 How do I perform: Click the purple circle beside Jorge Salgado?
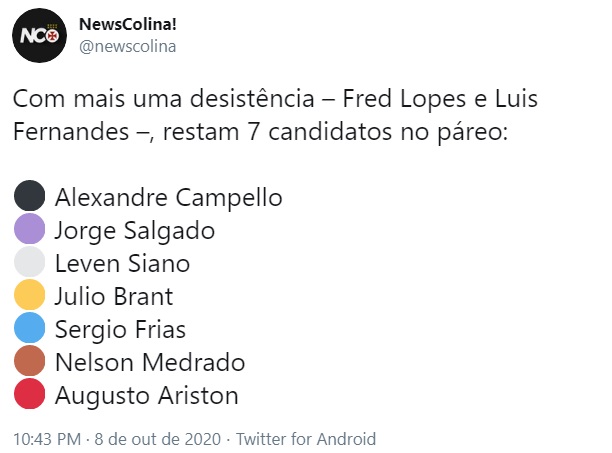pyautogui.click(x=31, y=229)
